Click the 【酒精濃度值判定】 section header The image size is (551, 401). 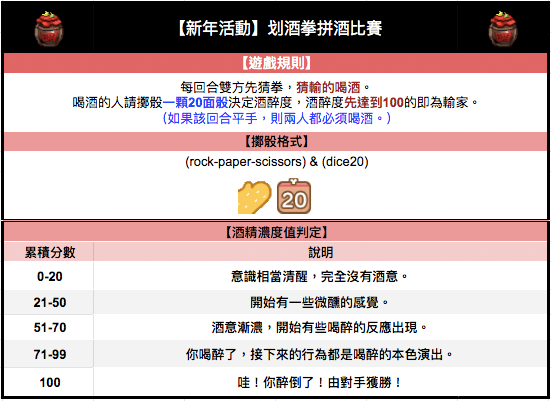pos(276,232)
